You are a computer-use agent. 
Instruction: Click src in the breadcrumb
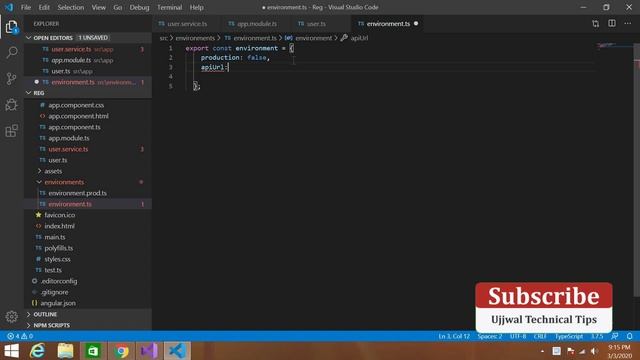(163, 38)
